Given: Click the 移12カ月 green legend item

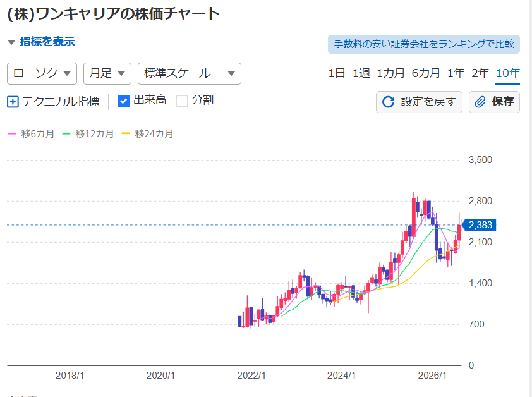Looking at the screenshot, I should coord(88,134).
